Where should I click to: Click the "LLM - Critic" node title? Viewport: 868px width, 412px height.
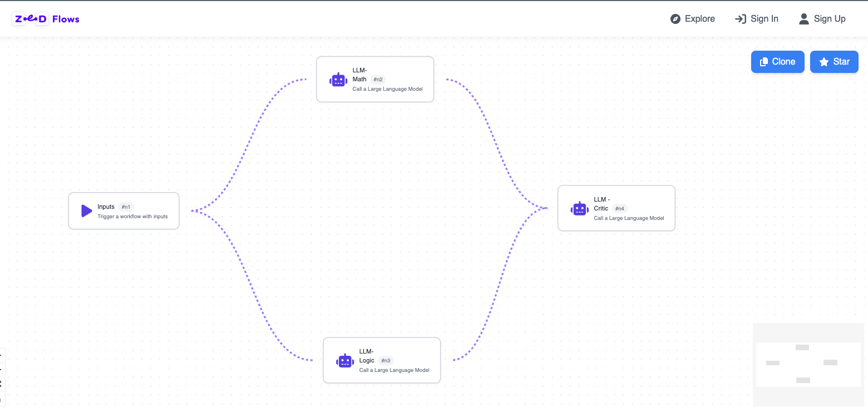pyautogui.click(x=602, y=204)
